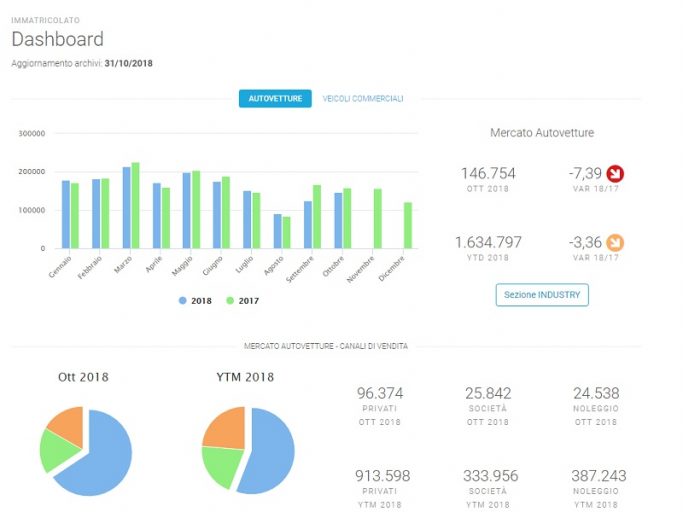This screenshot has width=683, height=512.
Task: Click the 146.754 OTT 2018 figure
Action: click(x=488, y=173)
